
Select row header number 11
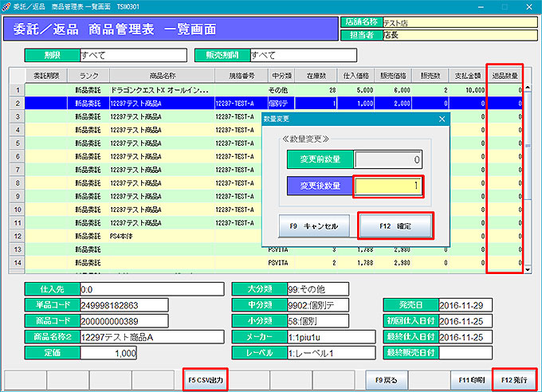[18, 222]
